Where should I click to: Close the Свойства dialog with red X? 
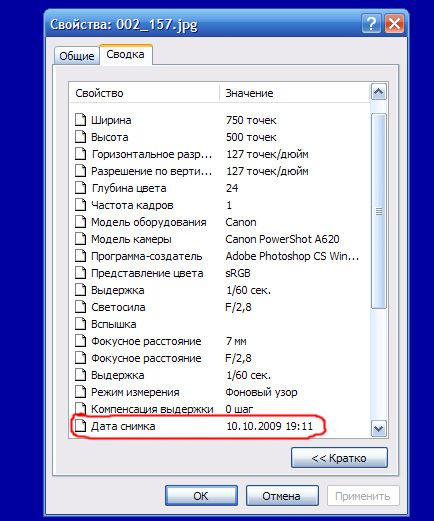[x=395, y=24]
